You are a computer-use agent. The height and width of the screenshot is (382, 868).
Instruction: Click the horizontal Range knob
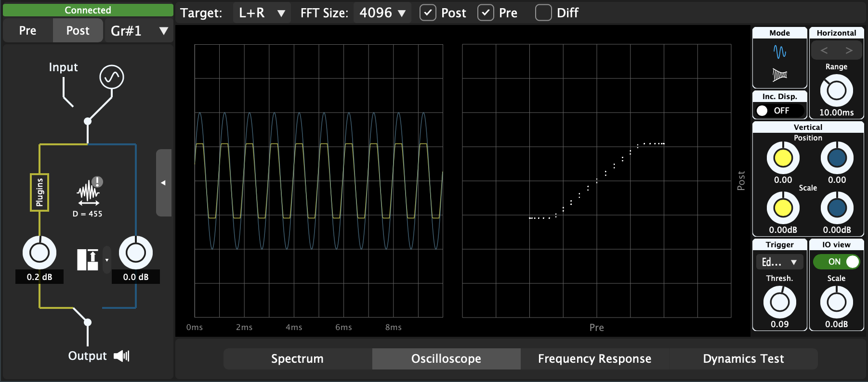[x=836, y=90]
